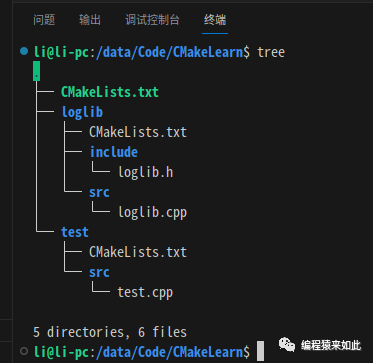Click the '5 directories, 6 files' summary
The height and width of the screenshot is (363, 373).
[x=110, y=332]
